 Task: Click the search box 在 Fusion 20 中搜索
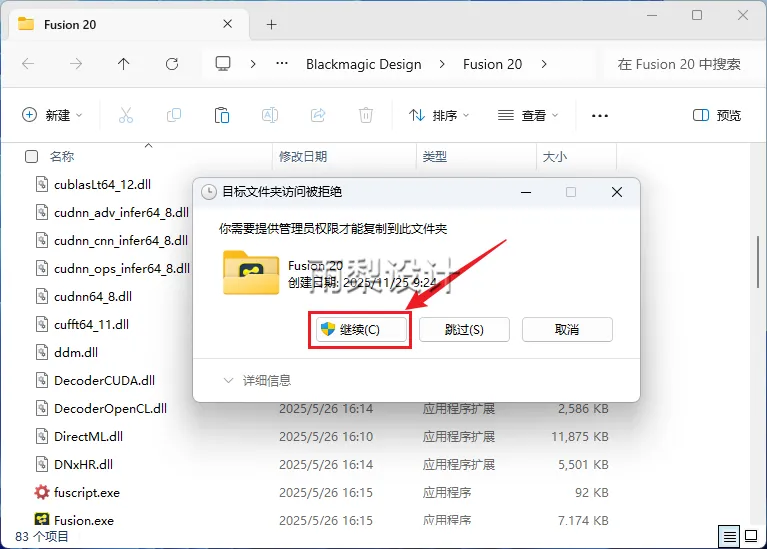click(x=679, y=64)
